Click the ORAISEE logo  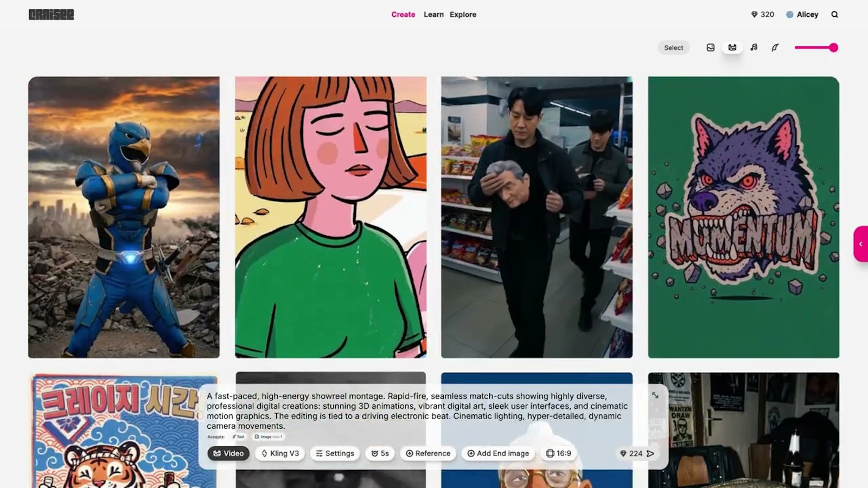point(52,15)
